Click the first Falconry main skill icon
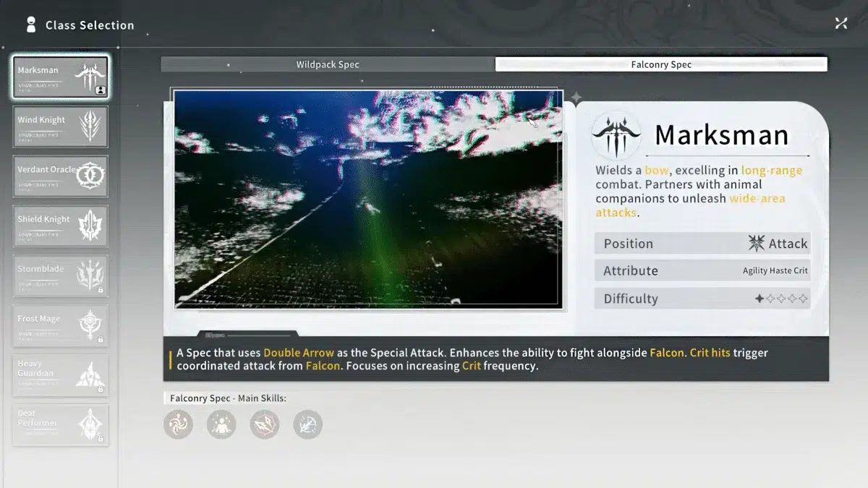Screen dimensions: 868x488 tap(178, 424)
